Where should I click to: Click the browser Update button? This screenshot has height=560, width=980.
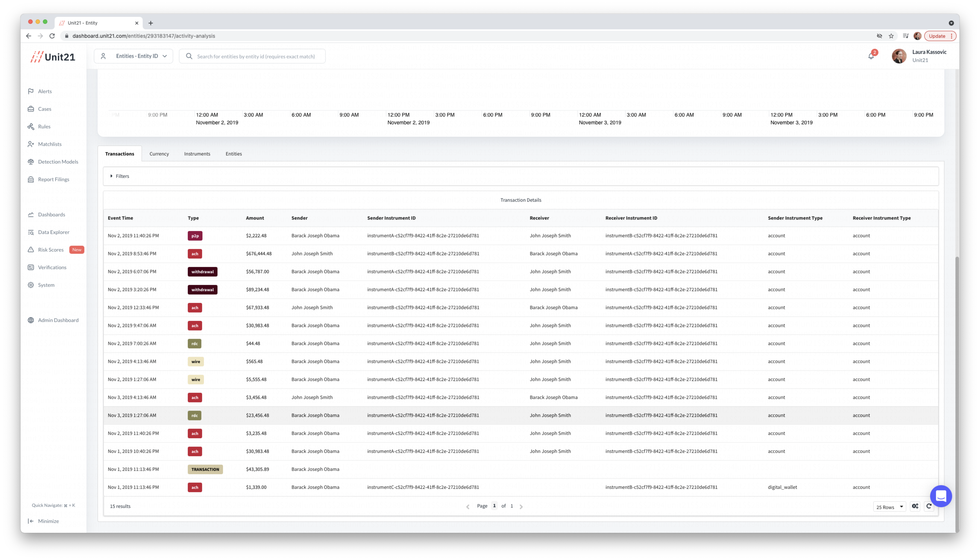click(937, 36)
